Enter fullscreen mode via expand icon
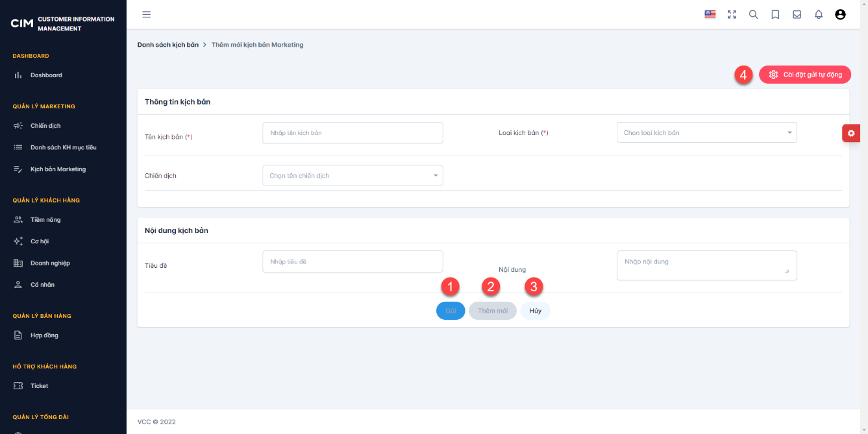 point(732,14)
